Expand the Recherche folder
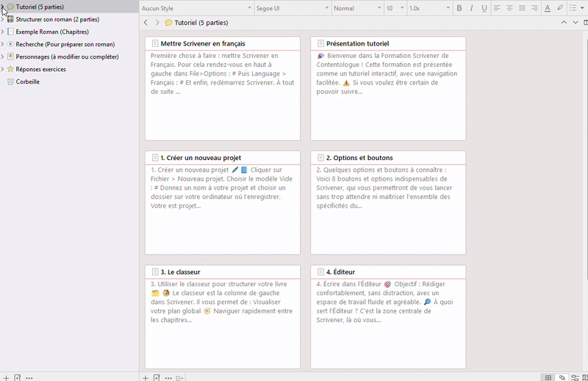Viewport: 588px width, 381px height. point(3,44)
